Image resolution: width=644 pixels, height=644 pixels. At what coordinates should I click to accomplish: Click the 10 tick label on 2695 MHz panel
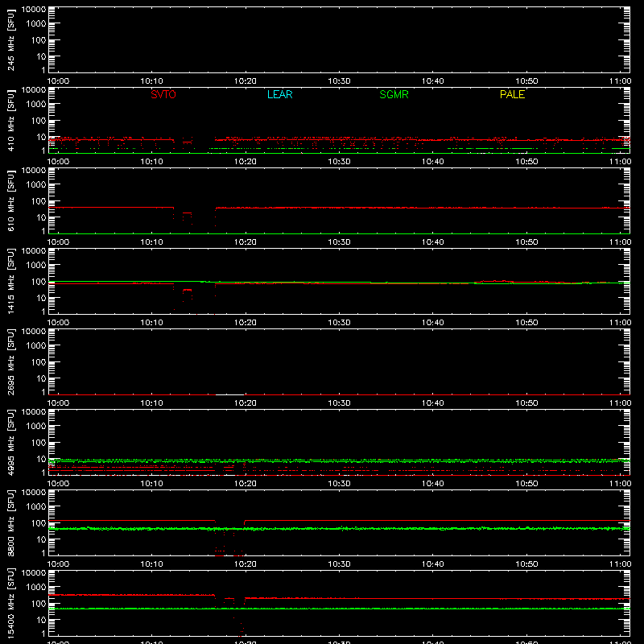pos(41,378)
